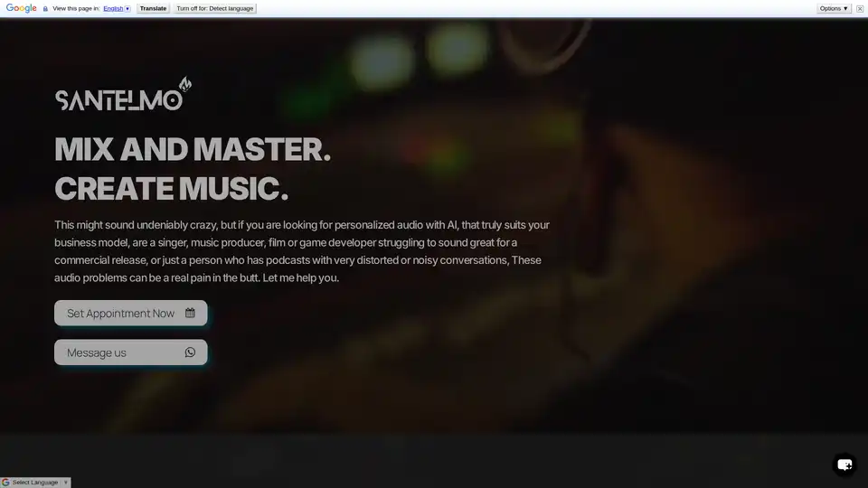This screenshot has width=868, height=488.
Task: Click the Message us button
Action: coord(97,352)
